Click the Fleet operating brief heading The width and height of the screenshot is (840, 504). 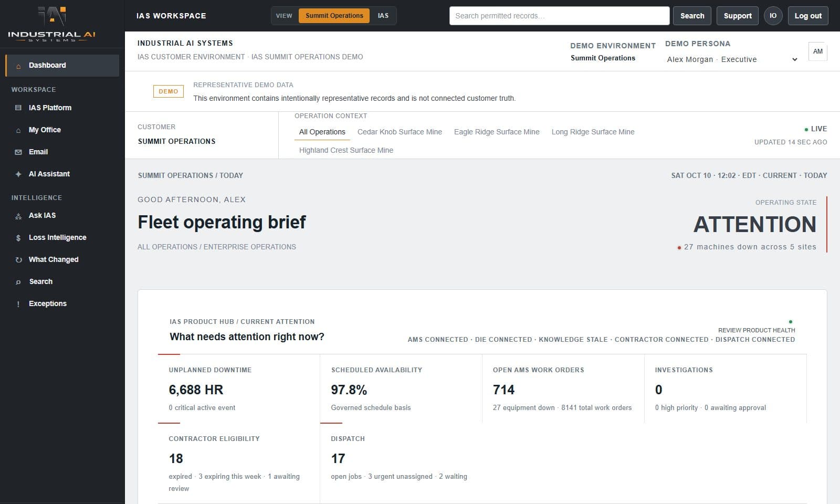click(x=222, y=222)
